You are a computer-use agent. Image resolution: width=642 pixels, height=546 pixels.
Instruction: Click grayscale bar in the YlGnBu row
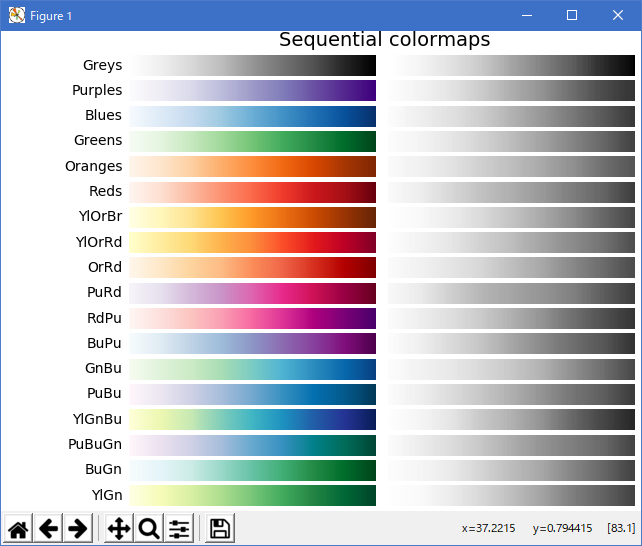point(511,420)
